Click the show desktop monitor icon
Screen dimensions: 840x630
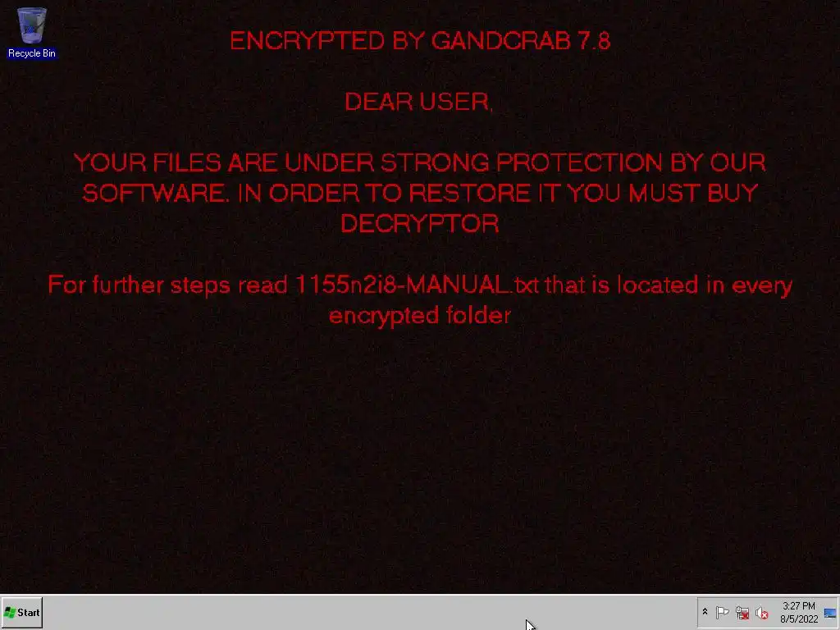[830, 613]
